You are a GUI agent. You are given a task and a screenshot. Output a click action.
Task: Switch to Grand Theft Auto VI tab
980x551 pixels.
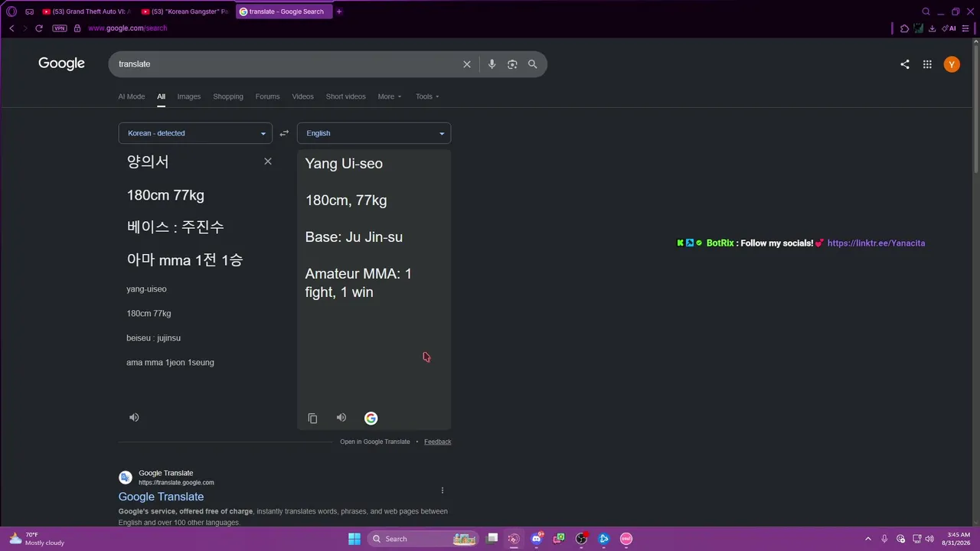click(x=87, y=11)
